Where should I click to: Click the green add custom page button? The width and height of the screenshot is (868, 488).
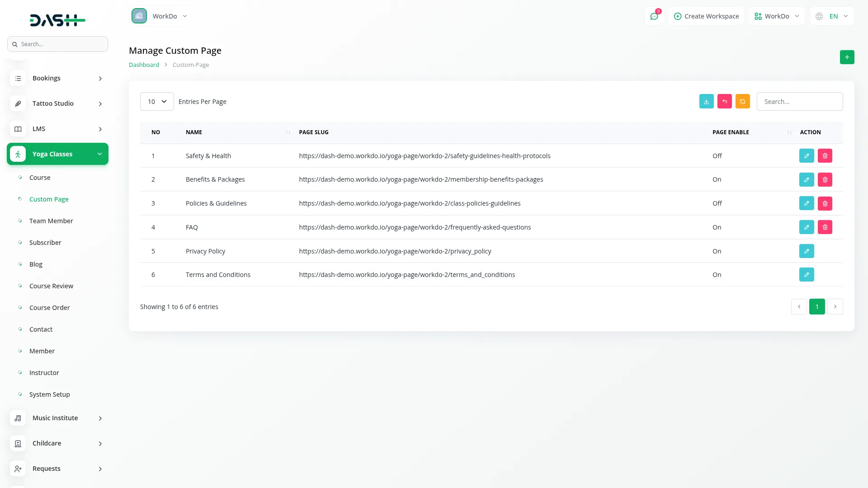point(847,57)
